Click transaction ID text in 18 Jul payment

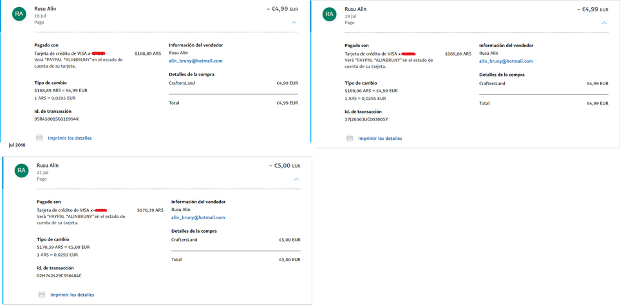tap(57, 119)
